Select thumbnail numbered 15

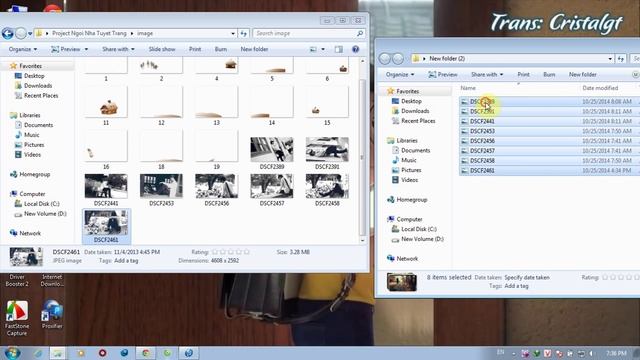pyautogui.click(x=327, y=102)
